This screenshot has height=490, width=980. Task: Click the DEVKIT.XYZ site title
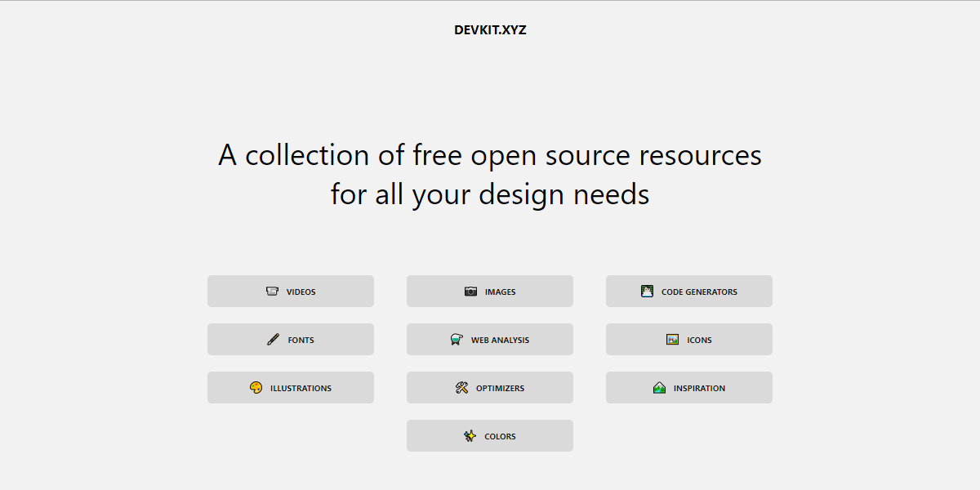point(490,30)
